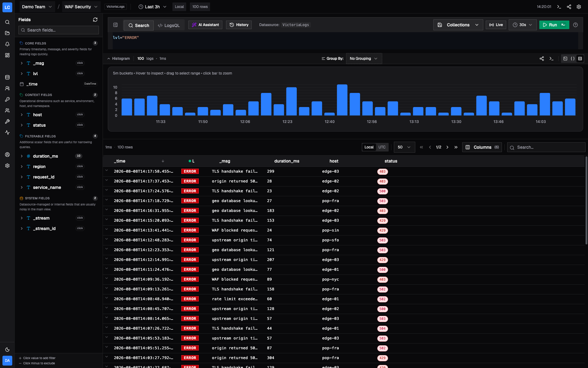The image size is (588, 368).
Task: Select the Search tab
Action: (x=139, y=25)
